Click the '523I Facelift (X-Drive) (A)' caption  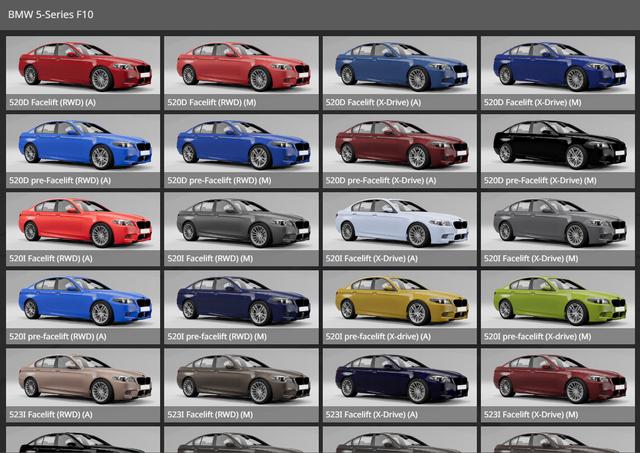coord(371,415)
